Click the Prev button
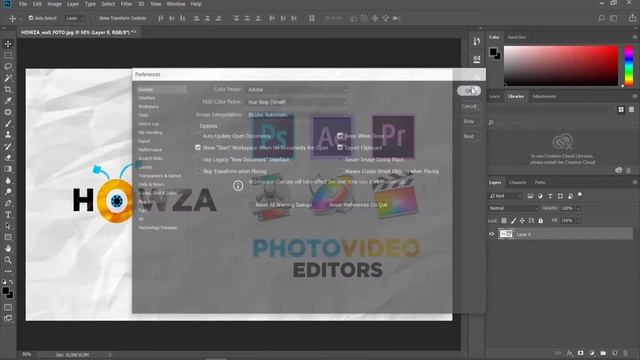The image size is (640, 360). (469, 121)
